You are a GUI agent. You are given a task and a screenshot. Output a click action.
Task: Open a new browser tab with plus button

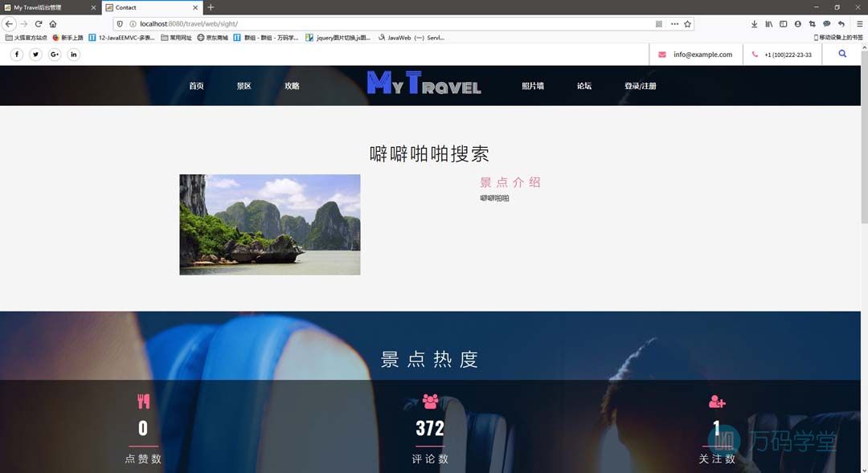(211, 7)
